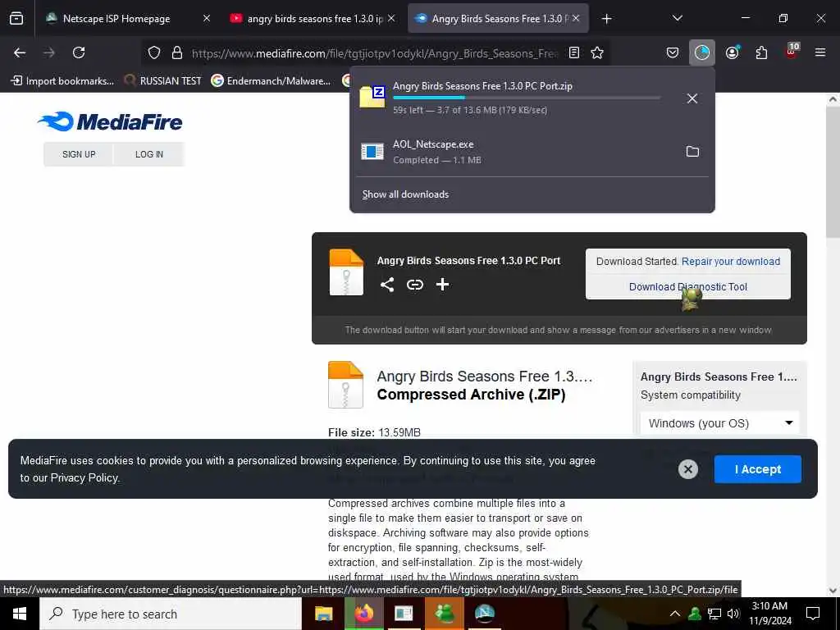Open the uBlock extension with badge 10
Image resolution: width=840 pixels, height=630 pixels.
tap(792, 52)
